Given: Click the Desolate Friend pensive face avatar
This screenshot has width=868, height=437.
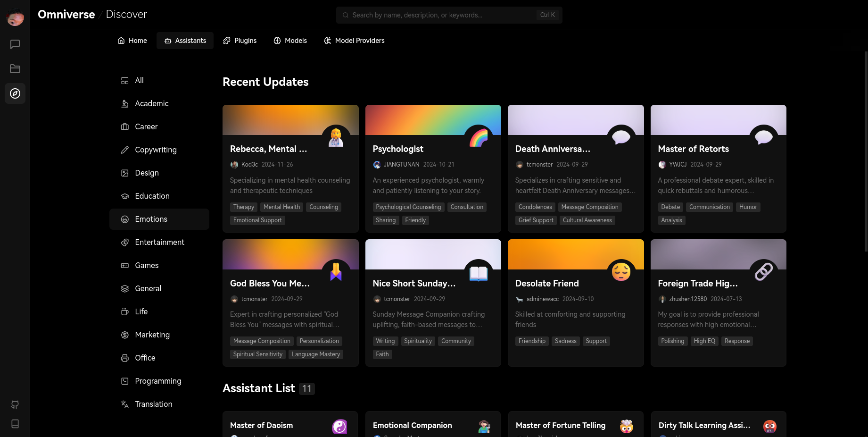Looking at the screenshot, I should tap(621, 272).
